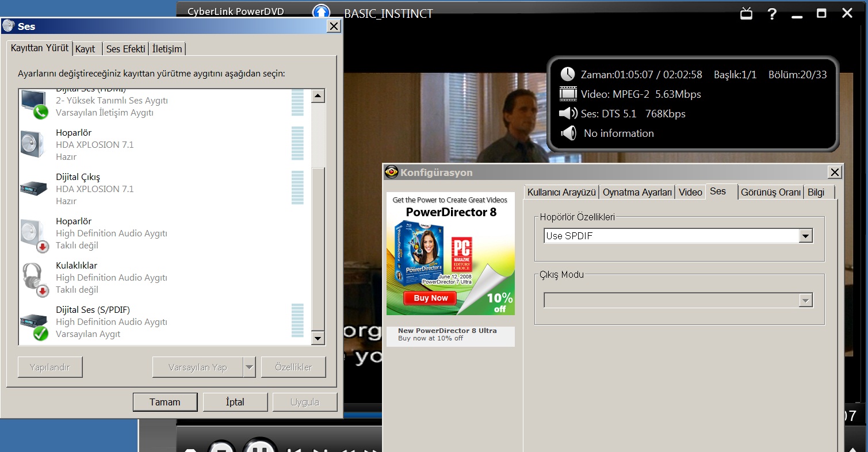This screenshot has width=868, height=452.
Task: Click the clock icon next to Zaman
Action: pyautogui.click(x=568, y=74)
